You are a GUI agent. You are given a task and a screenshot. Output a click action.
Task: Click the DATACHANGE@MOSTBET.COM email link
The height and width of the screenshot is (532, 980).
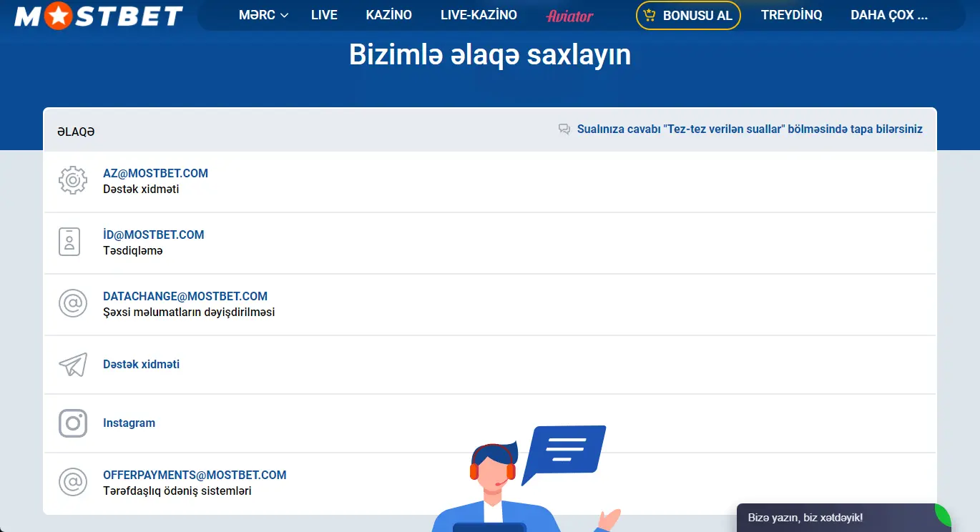coord(185,296)
